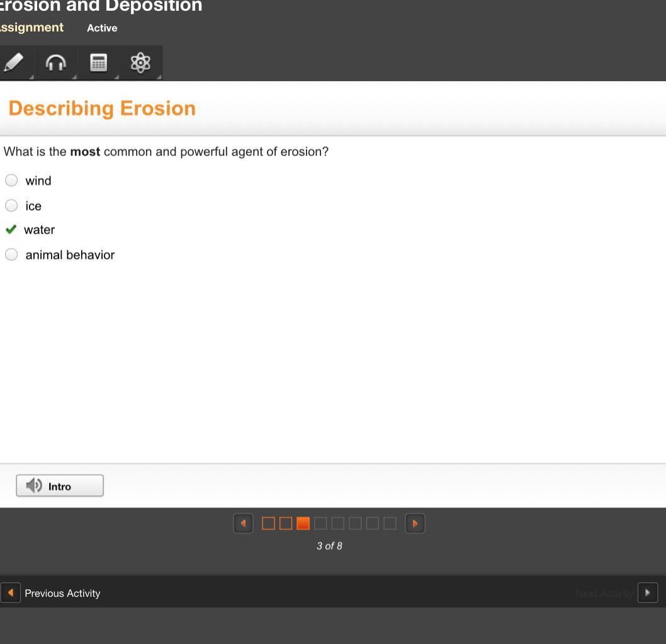Click the orange forward arrow in slide navigation

415,523
